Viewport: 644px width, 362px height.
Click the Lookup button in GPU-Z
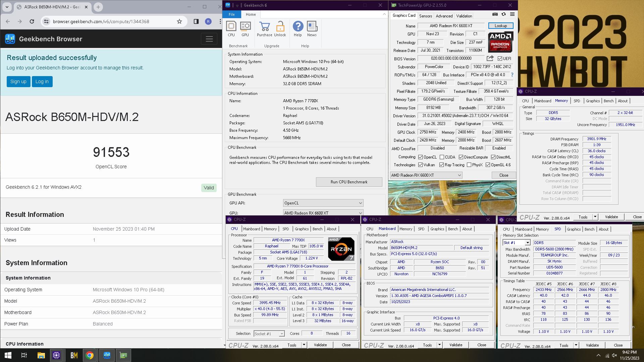[500, 26]
